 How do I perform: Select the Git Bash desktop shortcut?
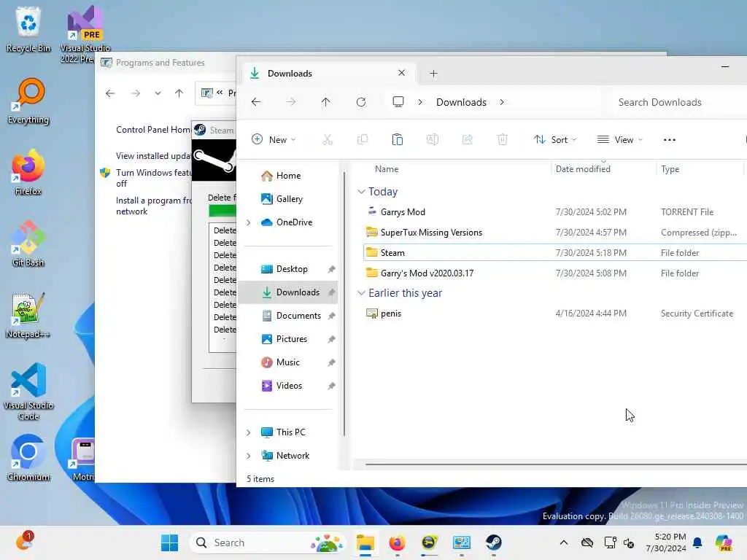pos(28,244)
